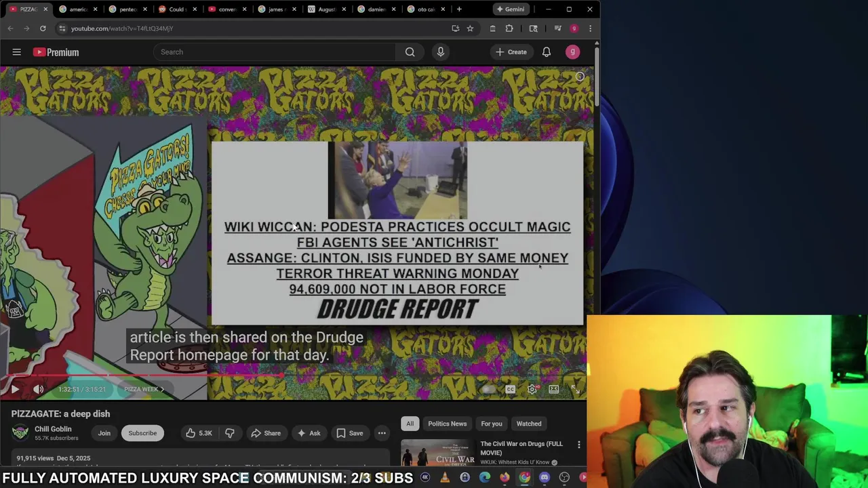Open the YouTube hamburger guide menu
The height and width of the screenshot is (488, 868).
click(x=16, y=52)
